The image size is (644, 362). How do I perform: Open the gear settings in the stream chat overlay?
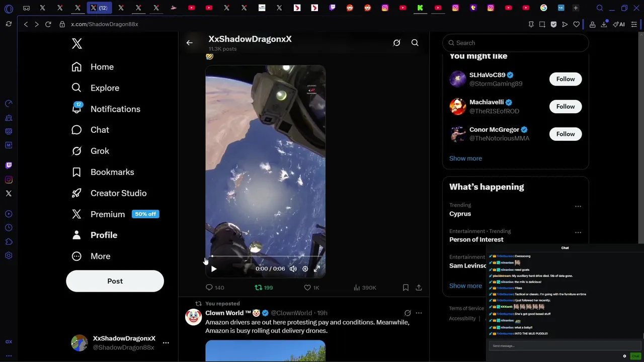624,356
